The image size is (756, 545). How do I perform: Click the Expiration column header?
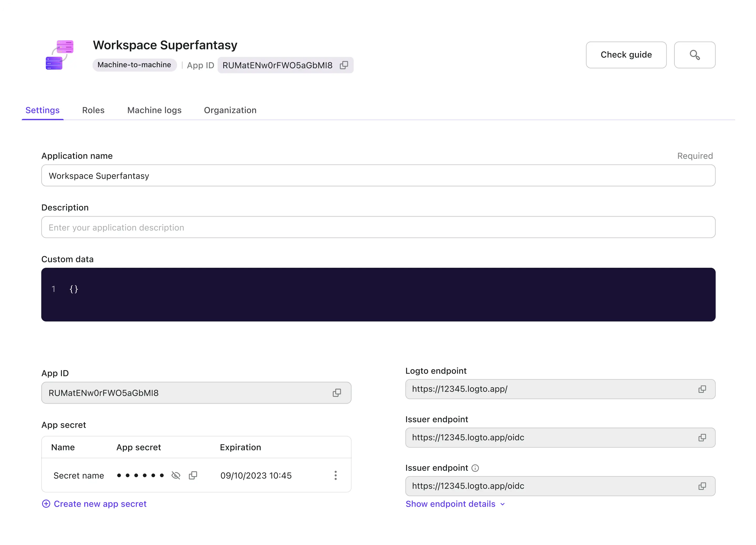tap(240, 447)
